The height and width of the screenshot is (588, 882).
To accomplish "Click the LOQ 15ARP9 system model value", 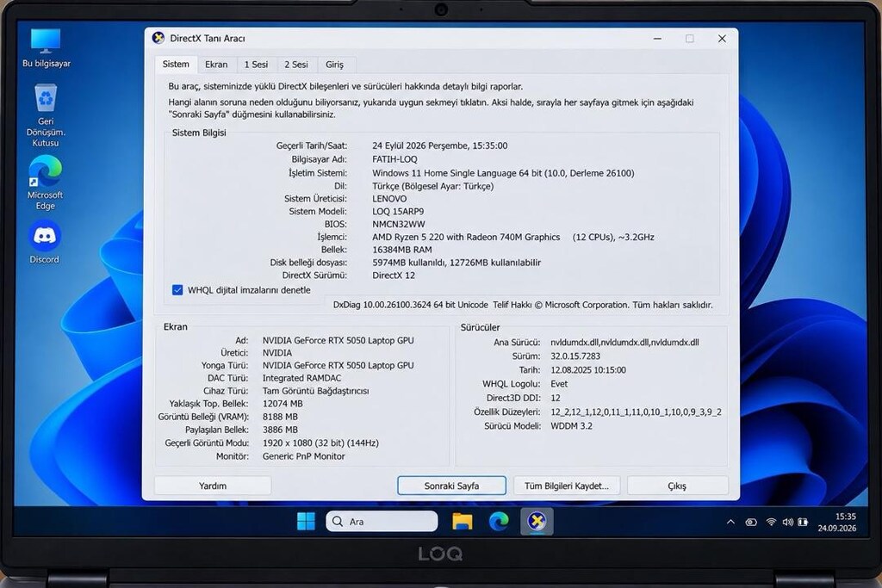I will [x=398, y=212].
